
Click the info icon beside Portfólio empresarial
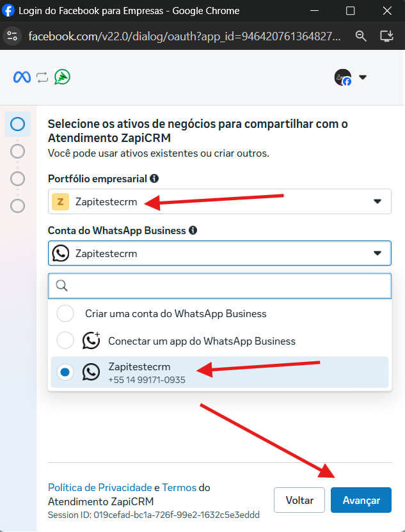click(154, 178)
